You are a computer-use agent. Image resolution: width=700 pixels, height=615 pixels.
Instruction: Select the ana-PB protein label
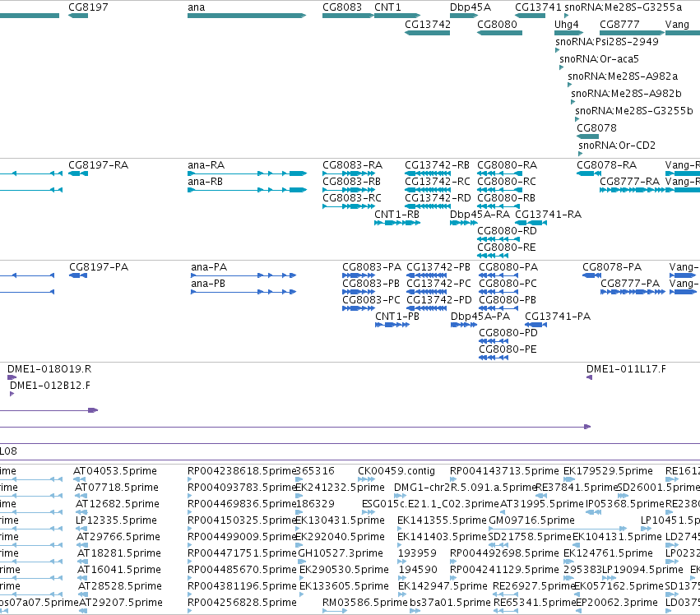click(208, 284)
